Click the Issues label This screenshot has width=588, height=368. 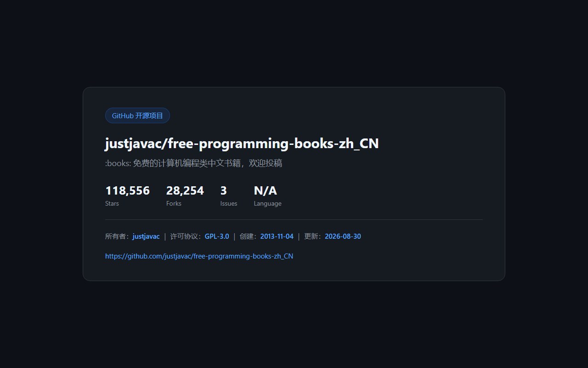tap(229, 203)
